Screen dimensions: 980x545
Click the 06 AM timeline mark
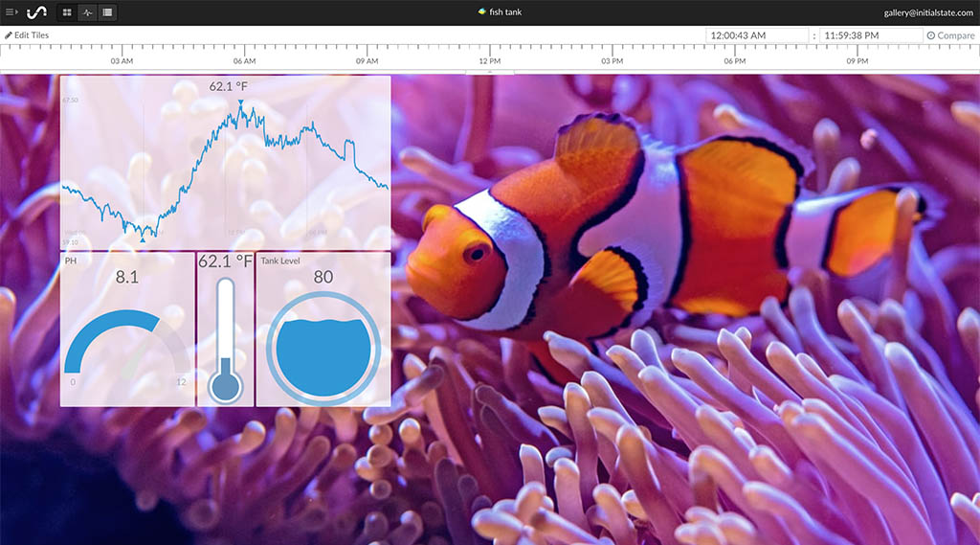click(244, 60)
